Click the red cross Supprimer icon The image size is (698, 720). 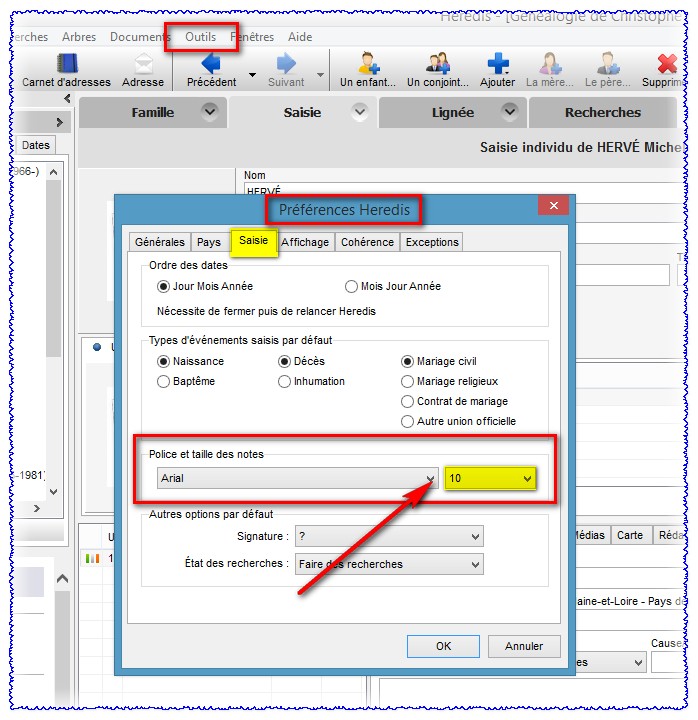pos(666,63)
